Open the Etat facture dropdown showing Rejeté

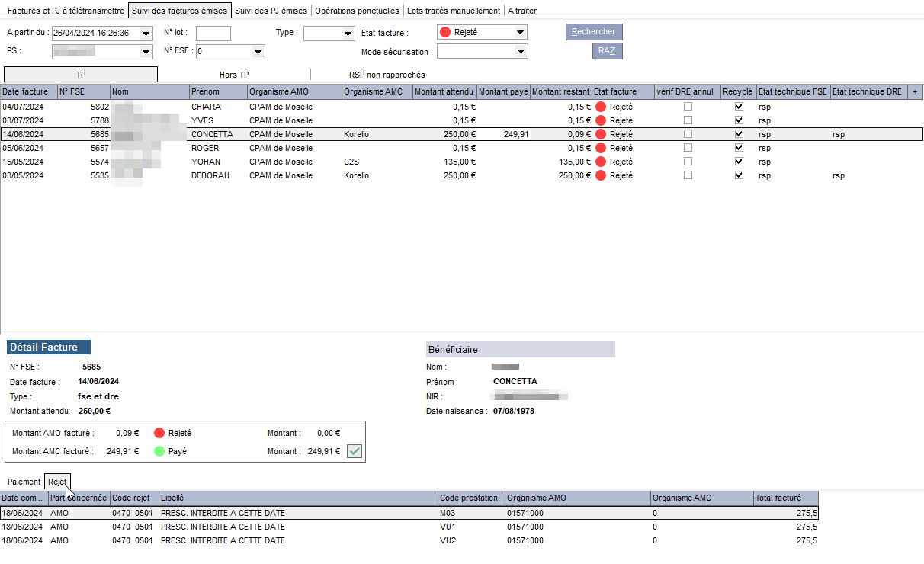click(482, 32)
